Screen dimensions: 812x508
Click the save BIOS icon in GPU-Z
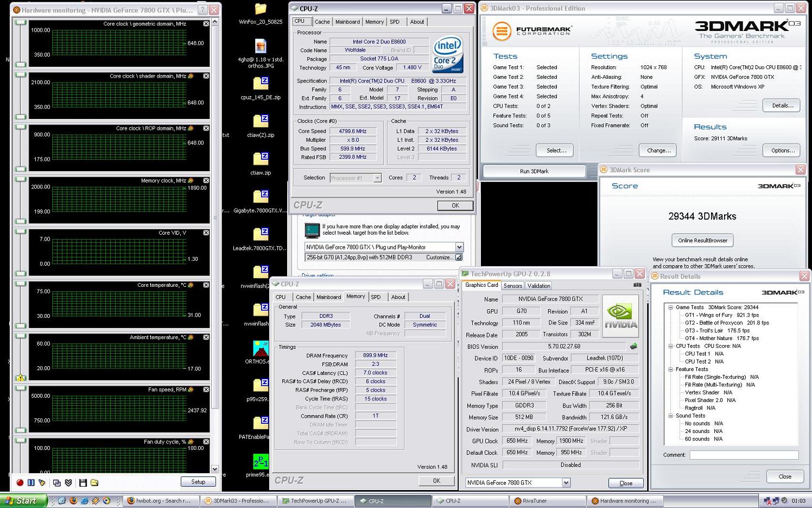pos(633,346)
